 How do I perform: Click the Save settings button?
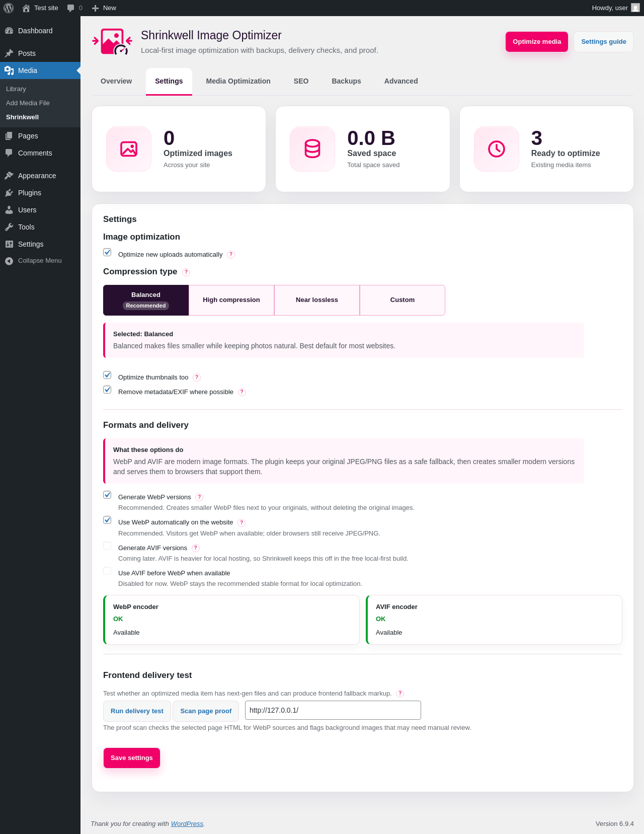[132, 758]
